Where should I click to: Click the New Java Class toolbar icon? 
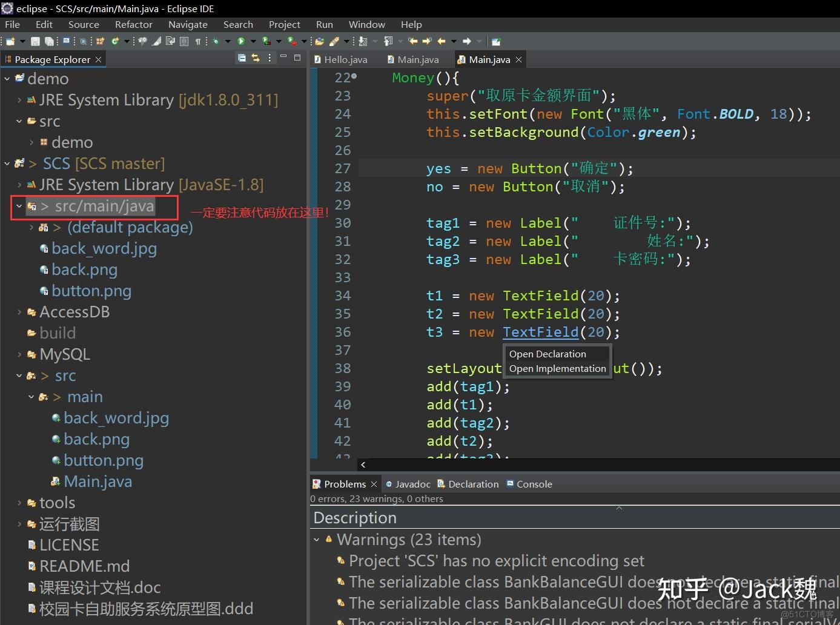point(114,41)
